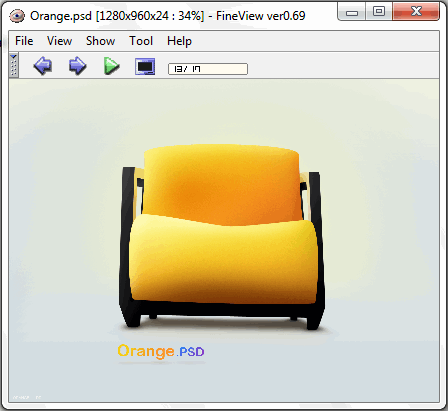
Task: Open the View menu
Action: click(59, 41)
